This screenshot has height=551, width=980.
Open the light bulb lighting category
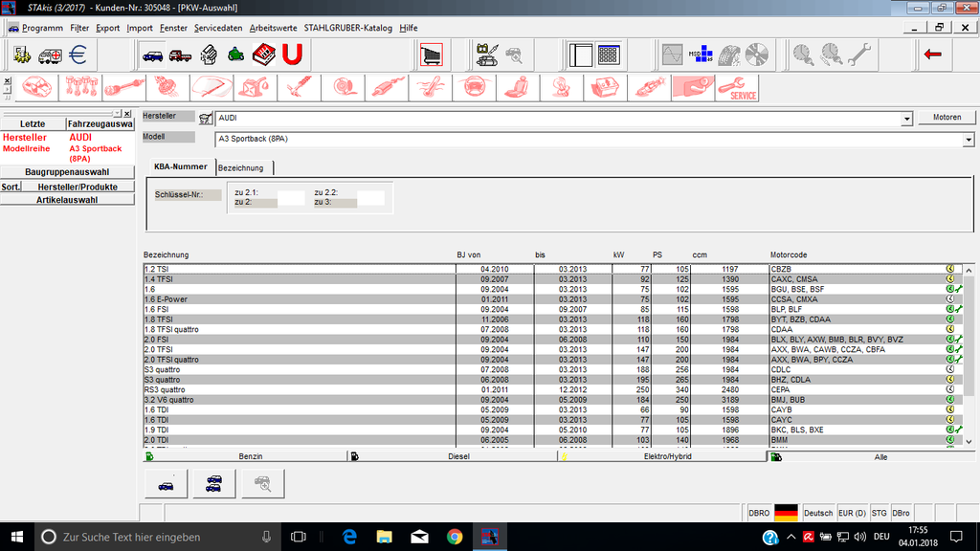562,87
